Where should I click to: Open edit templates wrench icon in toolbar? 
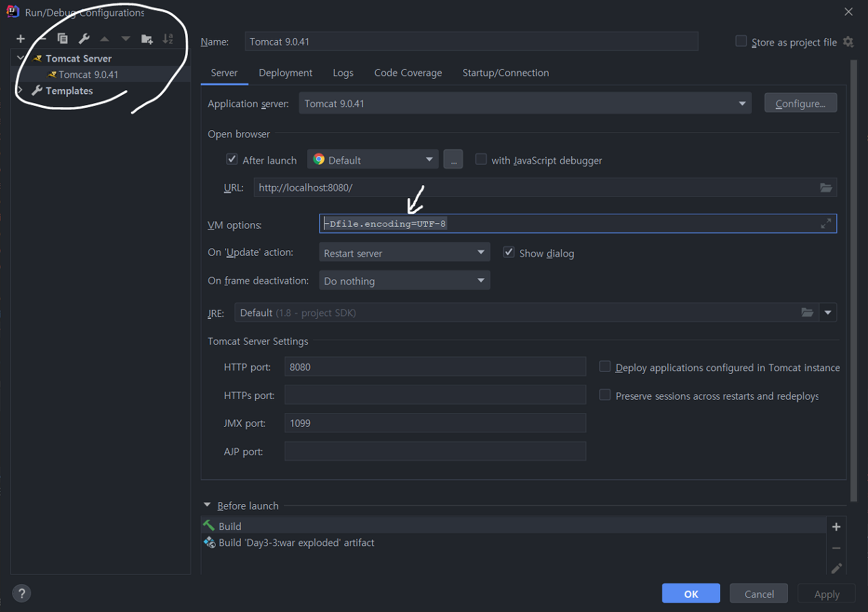click(x=83, y=39)
